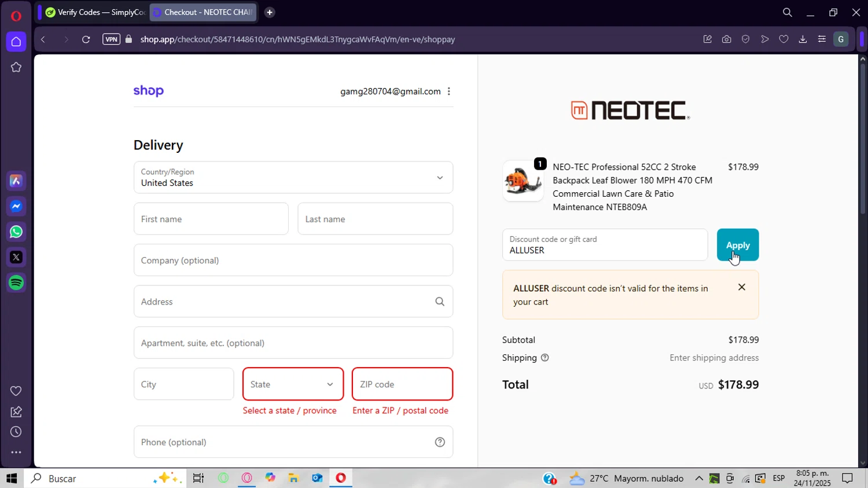Focus the Company (optional) field
Viewport: 868px width, 488px height.
tap(293, 260)
